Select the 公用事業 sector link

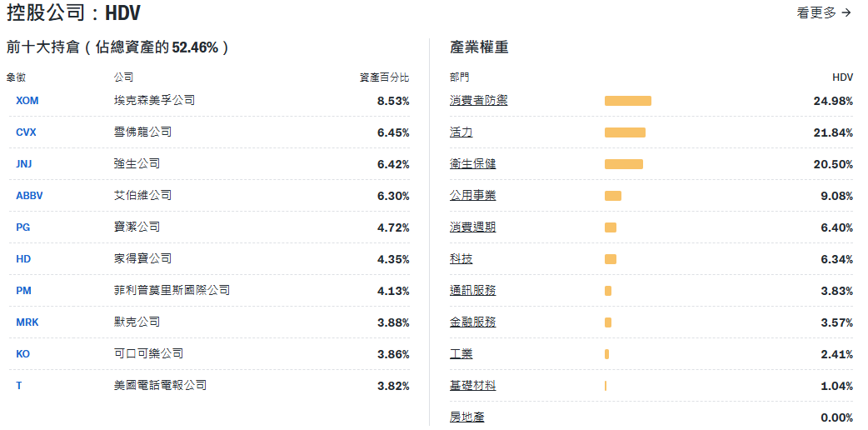click(472, 196)
